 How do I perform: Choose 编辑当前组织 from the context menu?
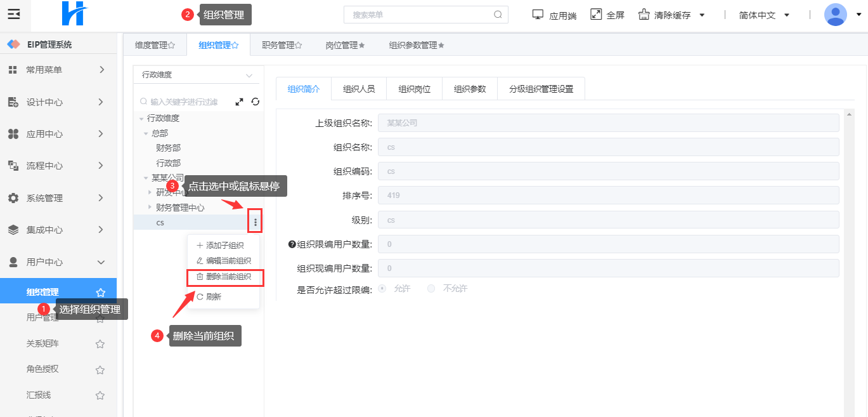223,261
